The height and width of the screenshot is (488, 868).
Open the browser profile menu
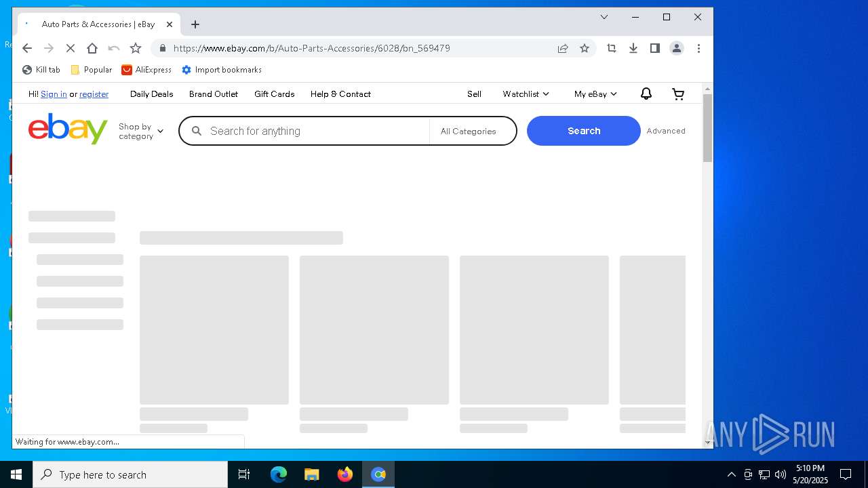(677, 48)
